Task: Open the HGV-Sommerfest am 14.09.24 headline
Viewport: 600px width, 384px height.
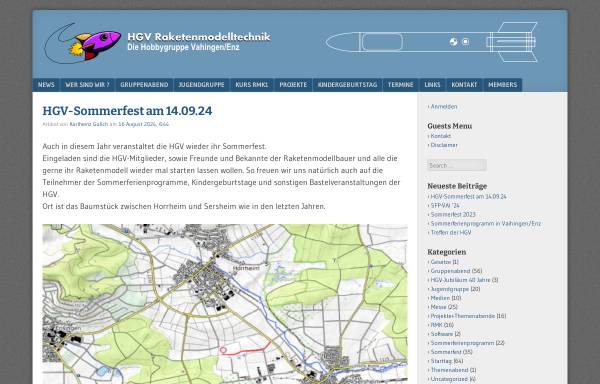Action: [127, 111]
